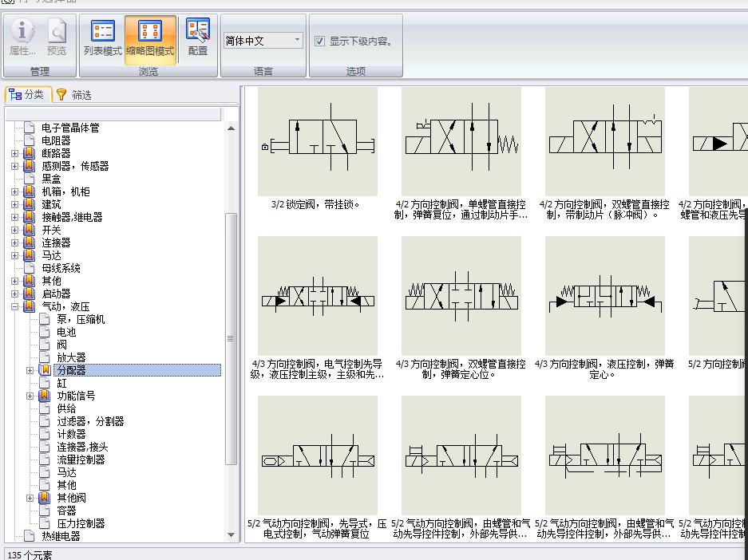
Task: Click the 热继电器 document icon in tree
Action: coord(30,536)
